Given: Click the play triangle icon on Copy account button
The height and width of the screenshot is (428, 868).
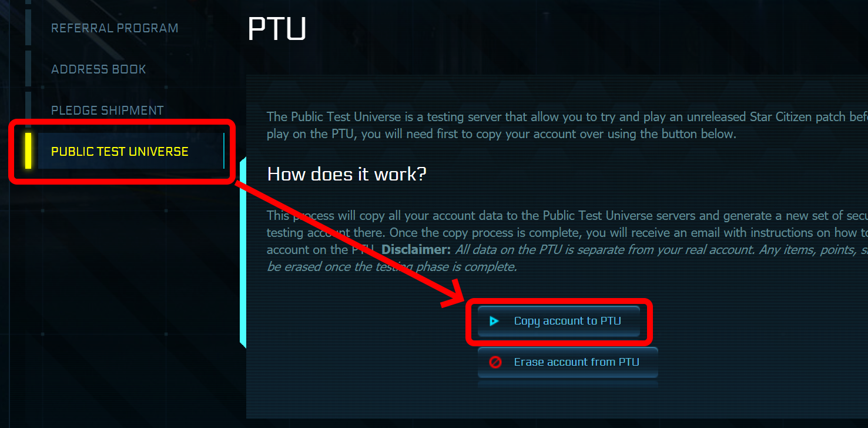Looking at the screenshot, I should (494, 321).
